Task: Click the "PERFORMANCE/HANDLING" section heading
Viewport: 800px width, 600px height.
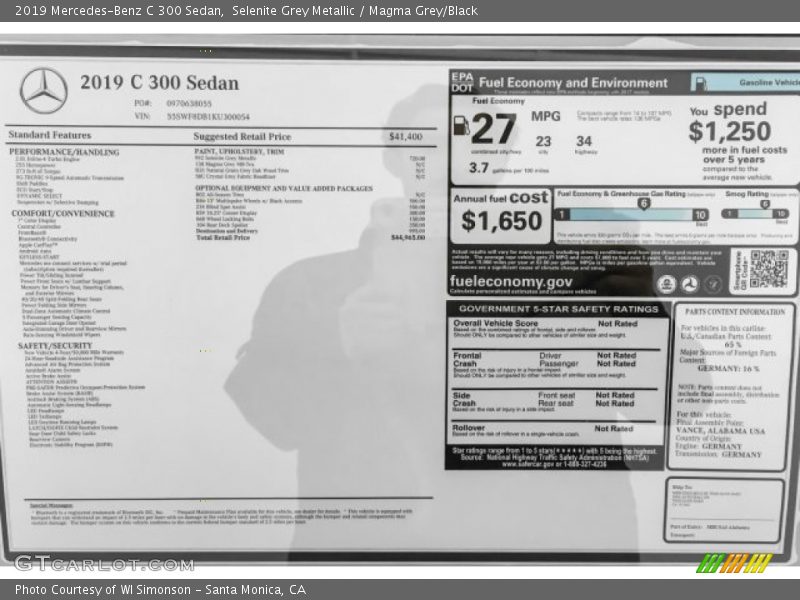Action: 64,152
